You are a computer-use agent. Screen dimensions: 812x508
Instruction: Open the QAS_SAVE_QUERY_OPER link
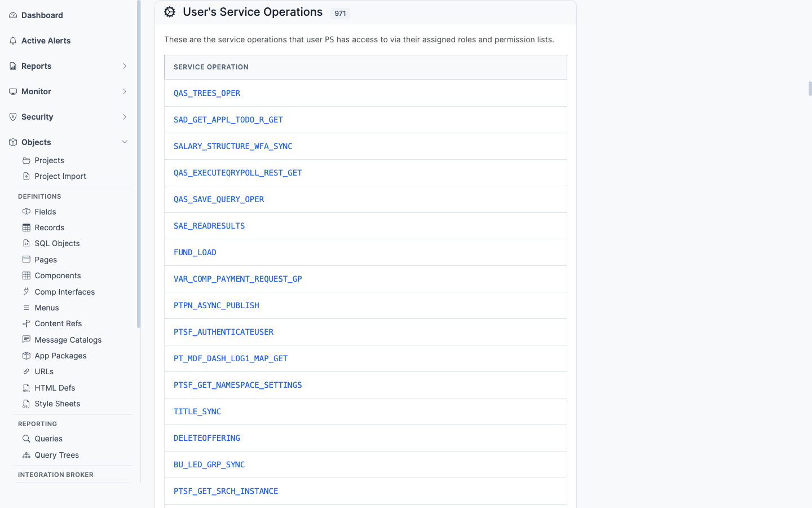pos(219,199)
